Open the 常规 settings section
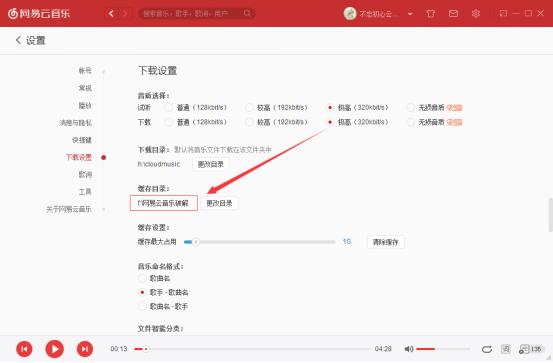 [85, 88]
